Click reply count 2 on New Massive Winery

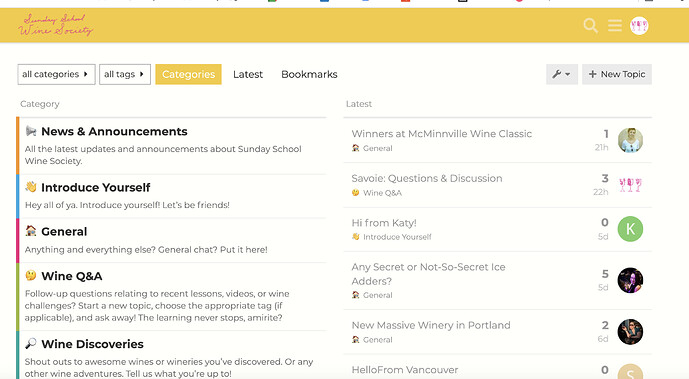(x=605, y=325)
